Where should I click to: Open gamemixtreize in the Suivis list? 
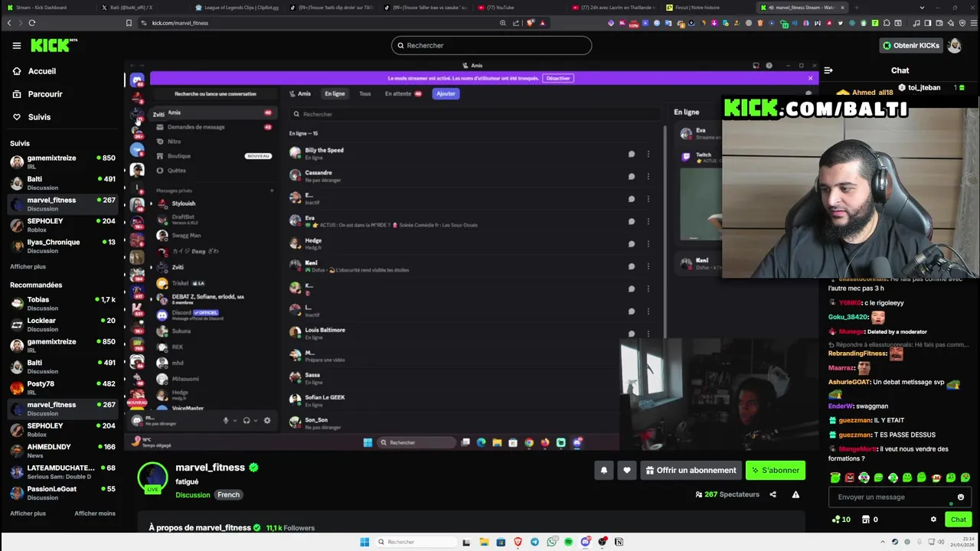[x=62, y=161]
